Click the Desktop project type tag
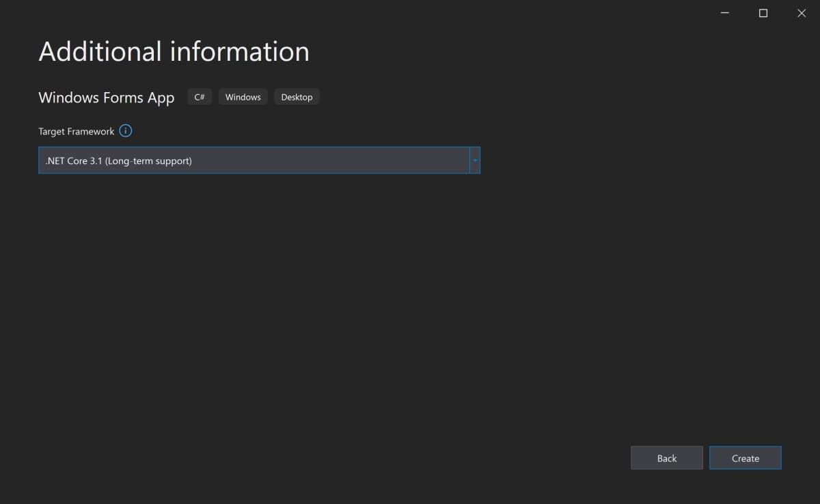The height and width of the screenshot is (504, 820). point(297,96)
